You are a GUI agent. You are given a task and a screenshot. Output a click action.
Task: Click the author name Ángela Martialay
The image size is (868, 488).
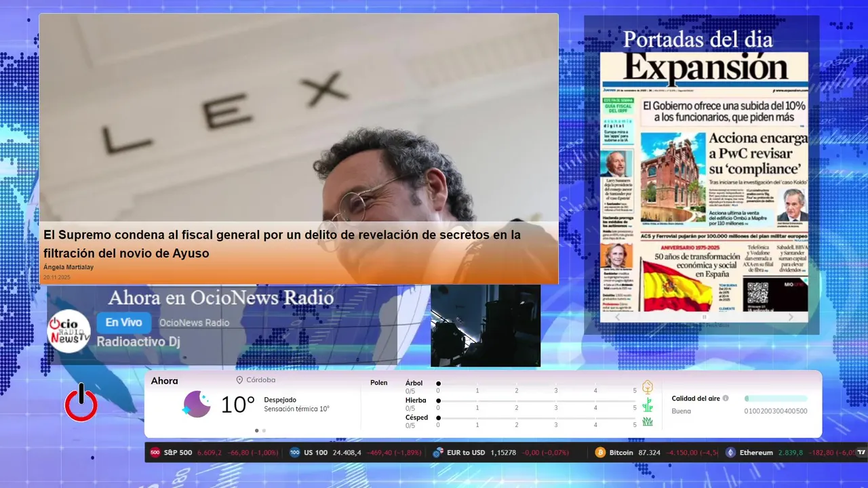click(x=68, y=268)
